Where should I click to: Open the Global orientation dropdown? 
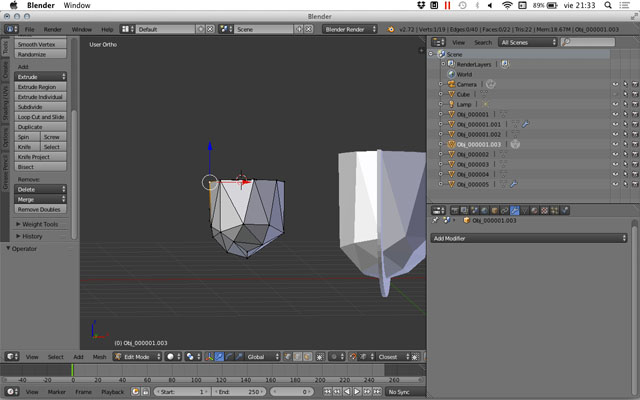[x=262, y=357]
